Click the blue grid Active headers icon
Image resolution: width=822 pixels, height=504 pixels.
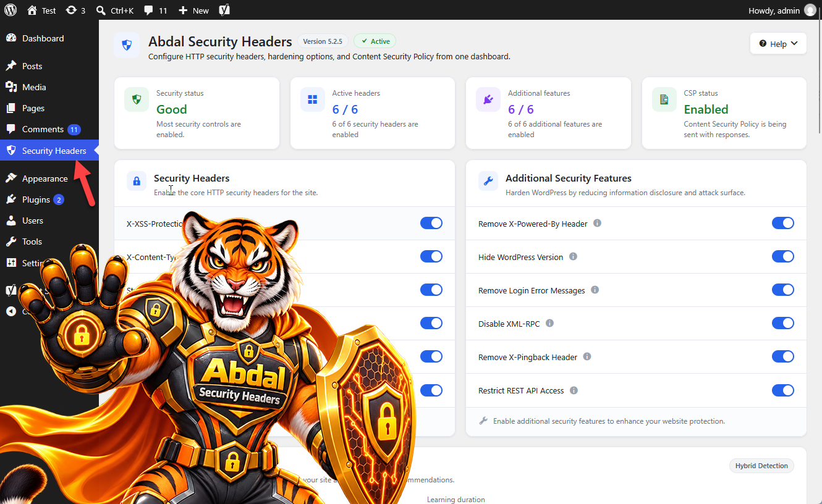[x=313, y=99]
